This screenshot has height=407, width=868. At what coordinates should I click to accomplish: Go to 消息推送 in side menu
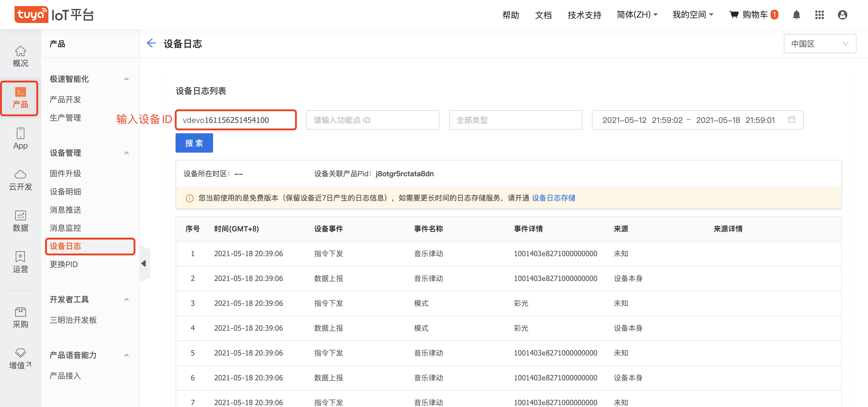coord(65,210)
